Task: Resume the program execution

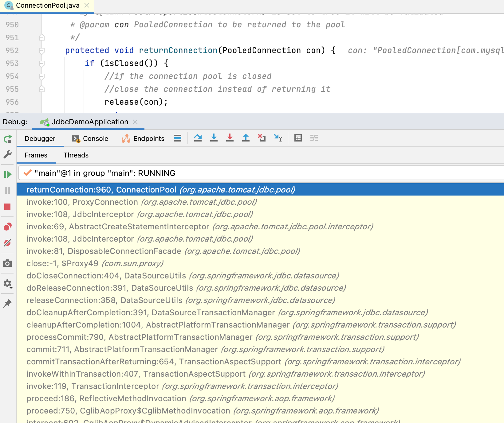Action: (x=8, y=174)
